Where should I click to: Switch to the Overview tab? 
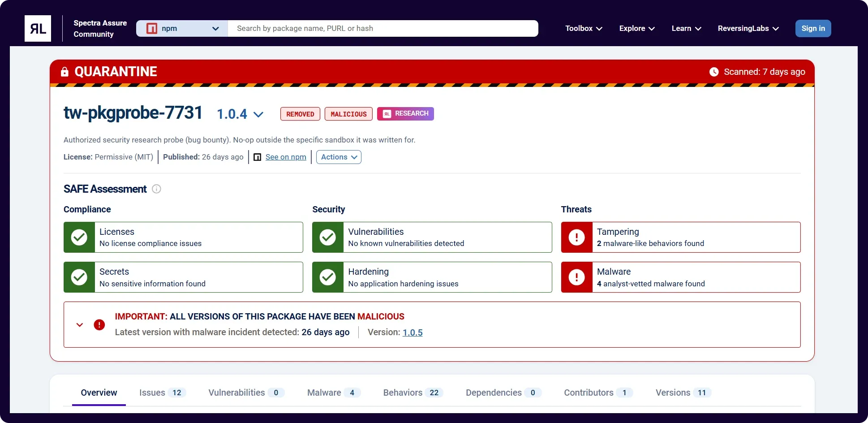click(x=99, y=393)
